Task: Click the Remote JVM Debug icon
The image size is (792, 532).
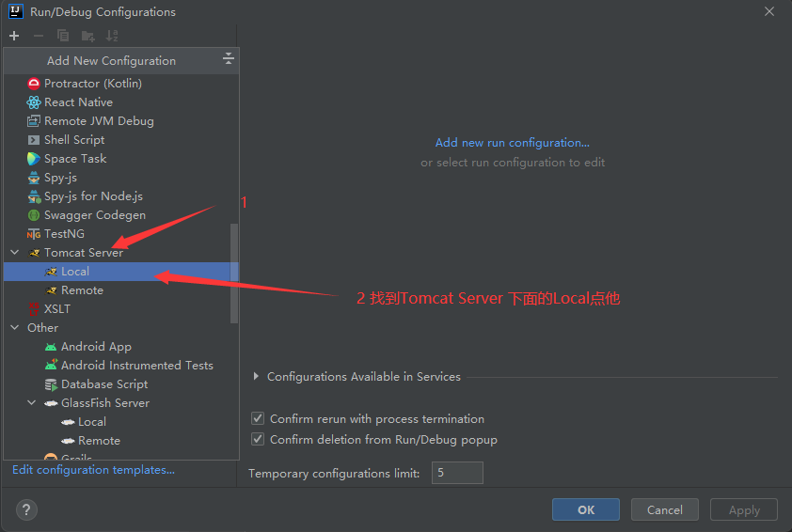Action: tap(34, 121)
